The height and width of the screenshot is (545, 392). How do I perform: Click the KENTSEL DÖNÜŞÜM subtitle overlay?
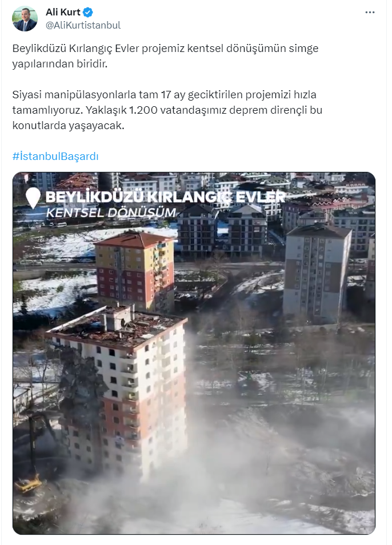[111, 213]
